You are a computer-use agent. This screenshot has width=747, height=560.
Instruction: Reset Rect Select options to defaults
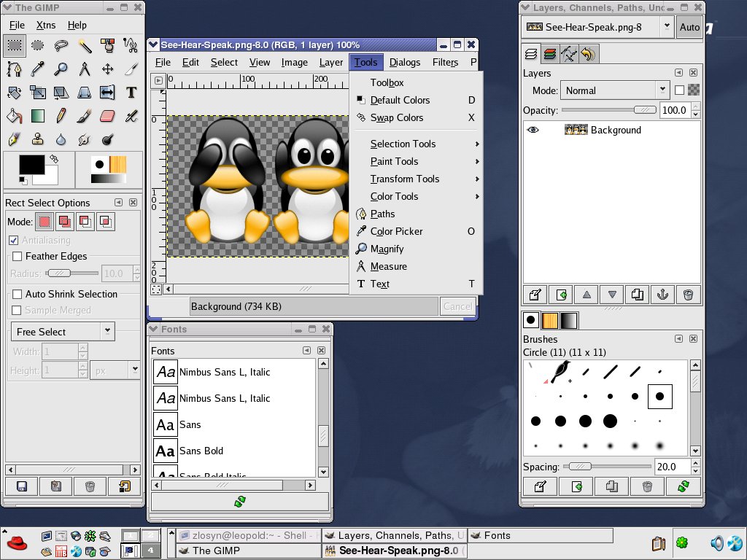pyautogui.click(x=124, y=486)
